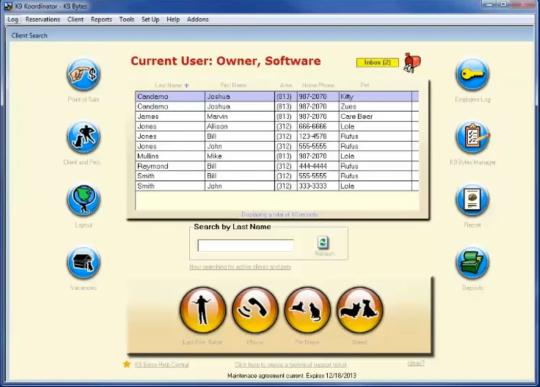Open the Reports menu
This screenshot has height=387, width=540.
pos(101,19)
